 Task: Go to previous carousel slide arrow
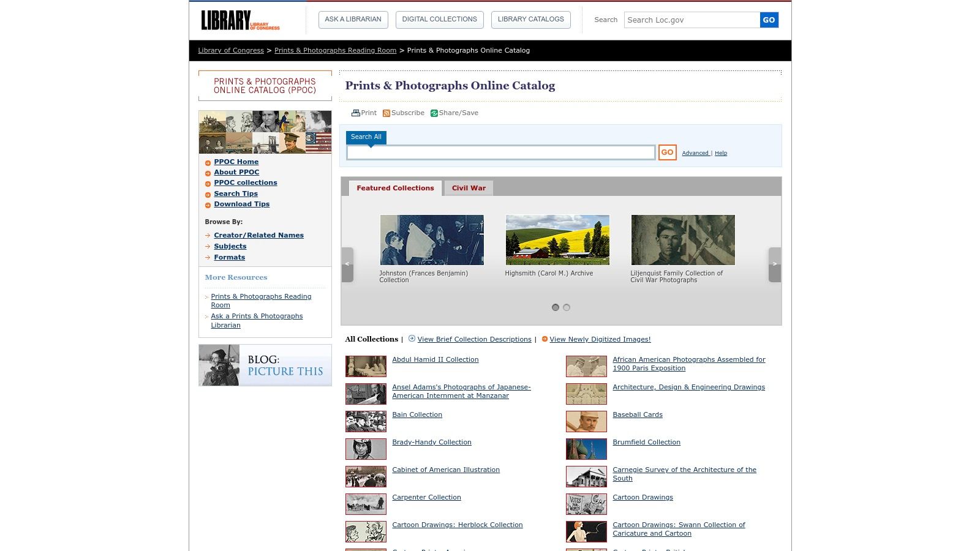coord(347,264)
